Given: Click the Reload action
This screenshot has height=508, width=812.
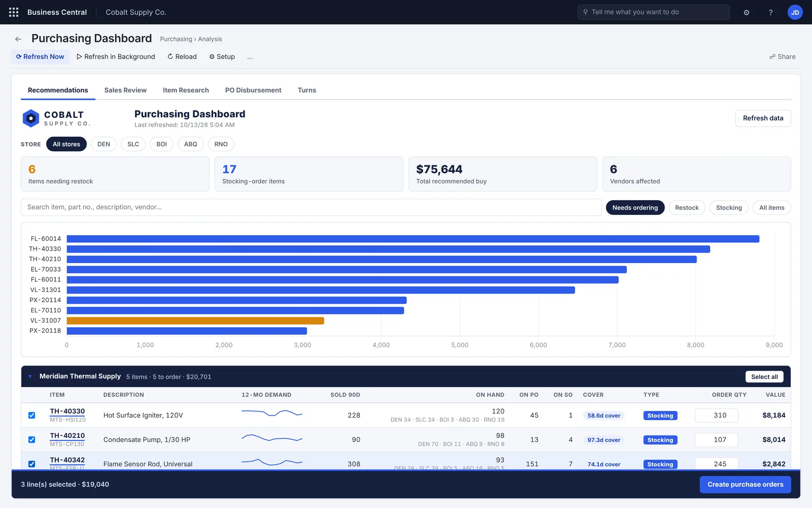Looking at the screenshot, I should (x=182, y=57).
